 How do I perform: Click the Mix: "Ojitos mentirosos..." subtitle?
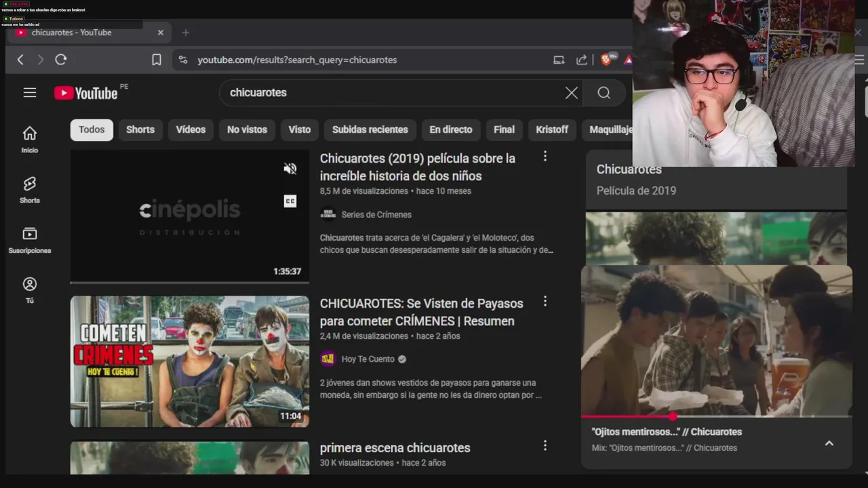665,448
